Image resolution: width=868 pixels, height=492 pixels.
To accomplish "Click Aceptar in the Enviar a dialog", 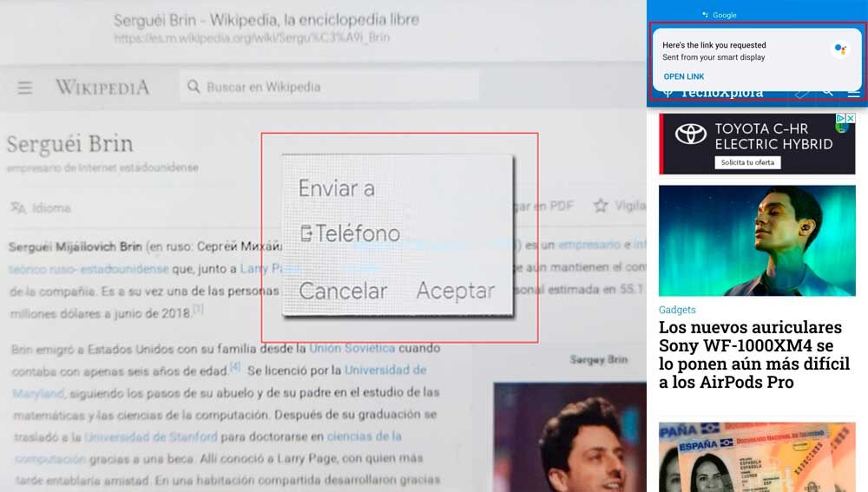I will (x=456, y=291).
